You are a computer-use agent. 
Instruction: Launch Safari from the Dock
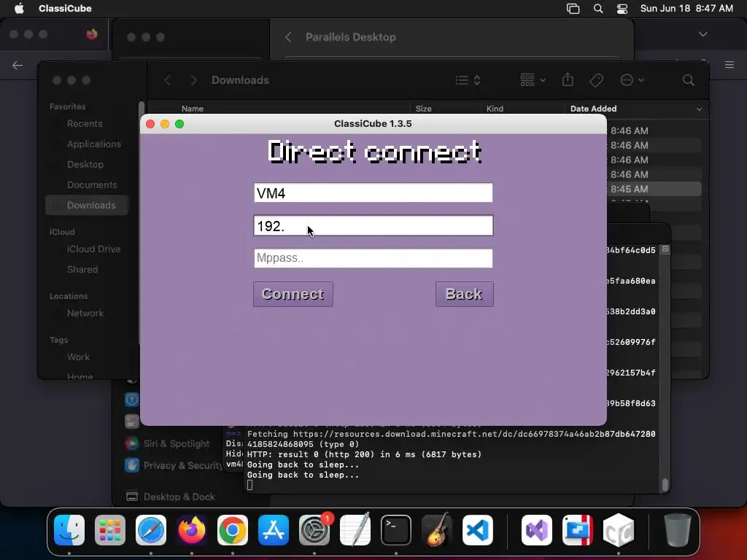[151, 530]
